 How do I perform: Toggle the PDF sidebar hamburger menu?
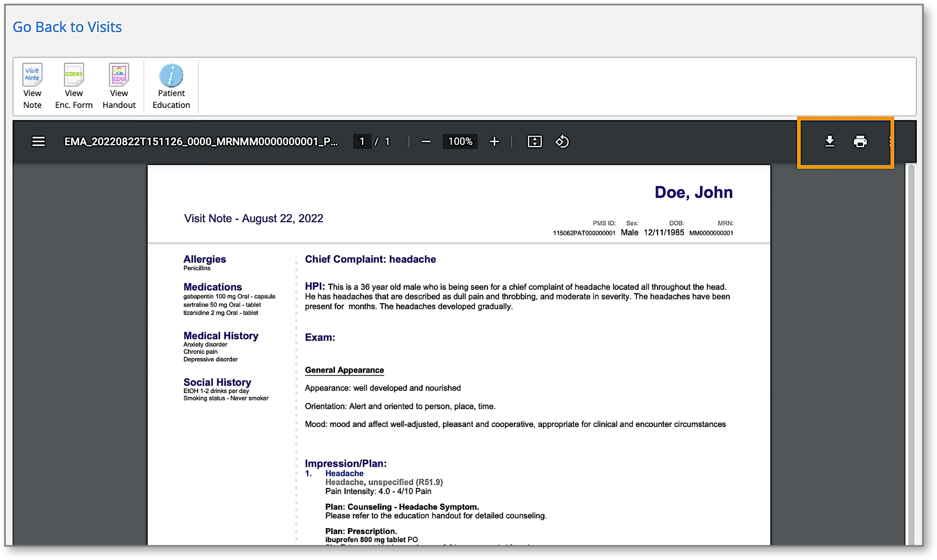pyautogui.click(x=38, y=142)
